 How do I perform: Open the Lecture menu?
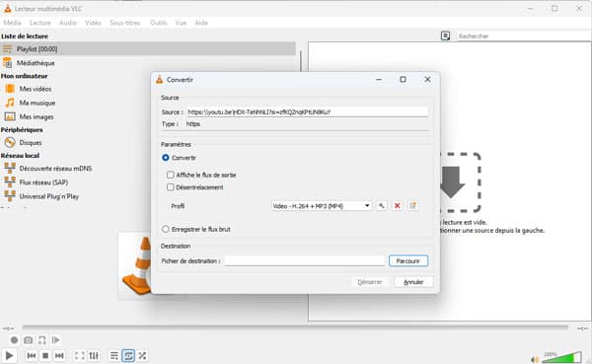pos(40,23)
